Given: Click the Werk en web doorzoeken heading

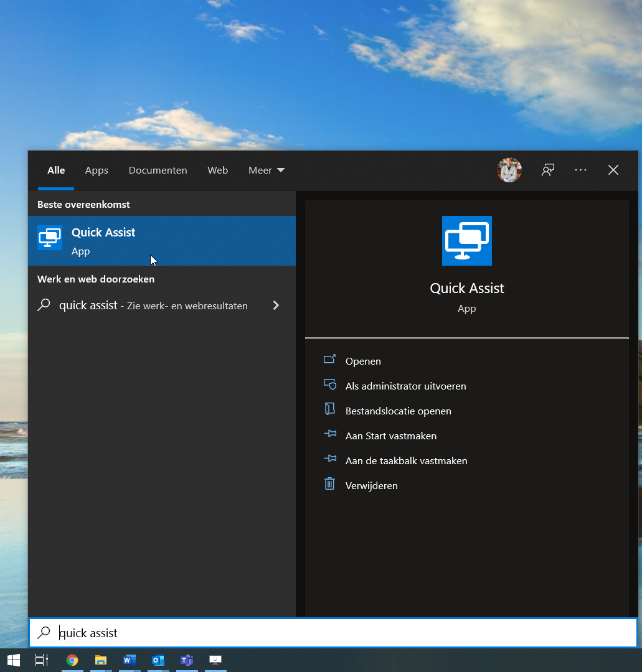Looking at the screenshot, I should pyautogui.click(x=96, y=279).
